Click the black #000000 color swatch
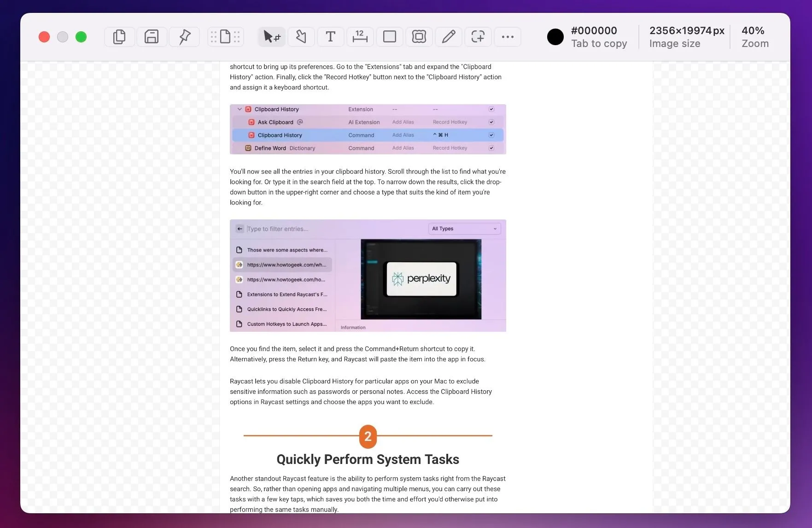 pyautogui.click(x=555, y=36)
